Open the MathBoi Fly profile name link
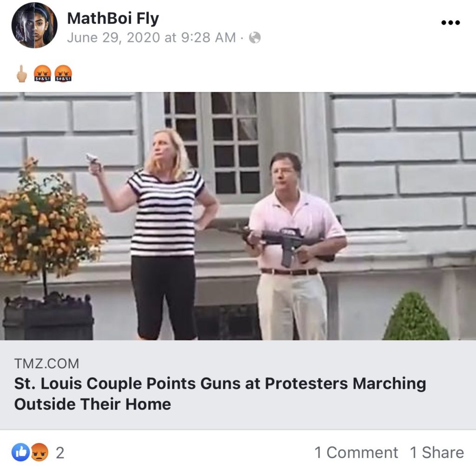476x471 pixels. click(113, 19)
